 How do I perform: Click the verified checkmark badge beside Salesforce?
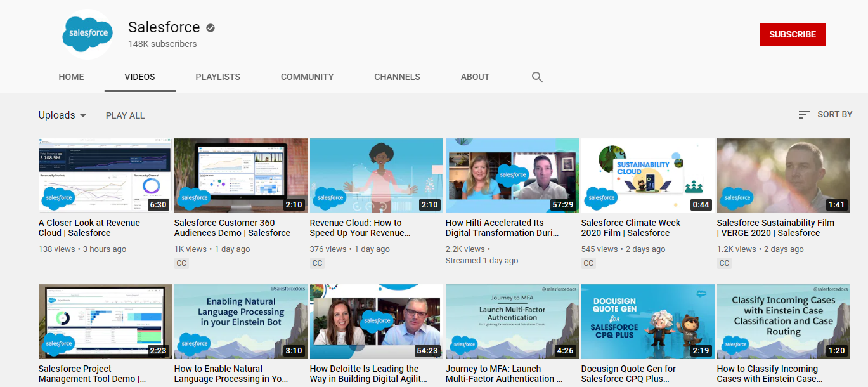pyautogui.click(x=210, y=27)
